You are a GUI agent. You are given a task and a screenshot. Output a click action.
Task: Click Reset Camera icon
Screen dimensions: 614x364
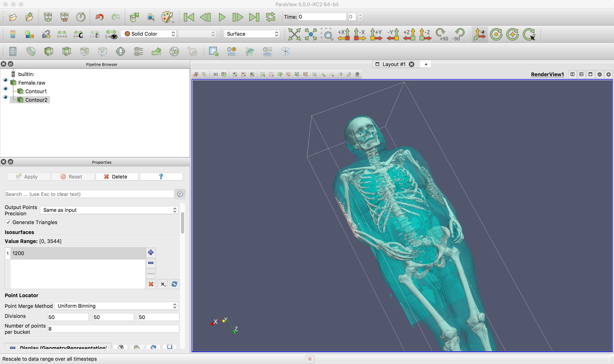(294, 34)
